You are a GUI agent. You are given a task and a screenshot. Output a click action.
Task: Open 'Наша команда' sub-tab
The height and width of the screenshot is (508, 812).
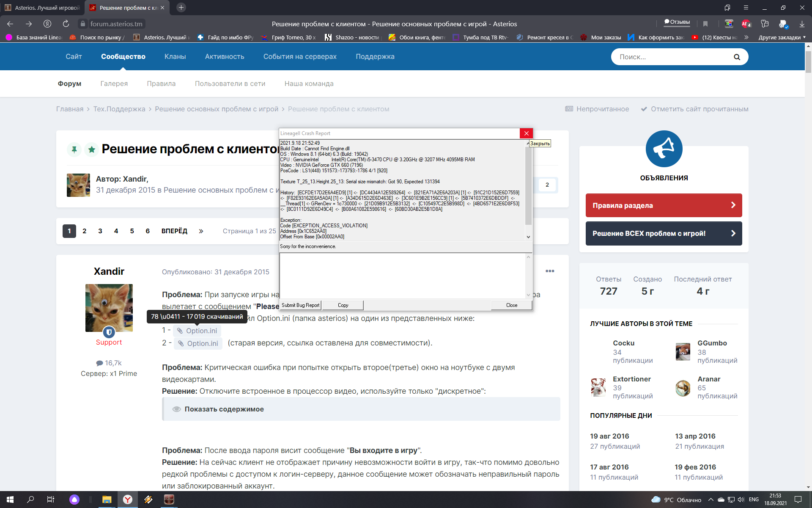(x=309, y=84)
